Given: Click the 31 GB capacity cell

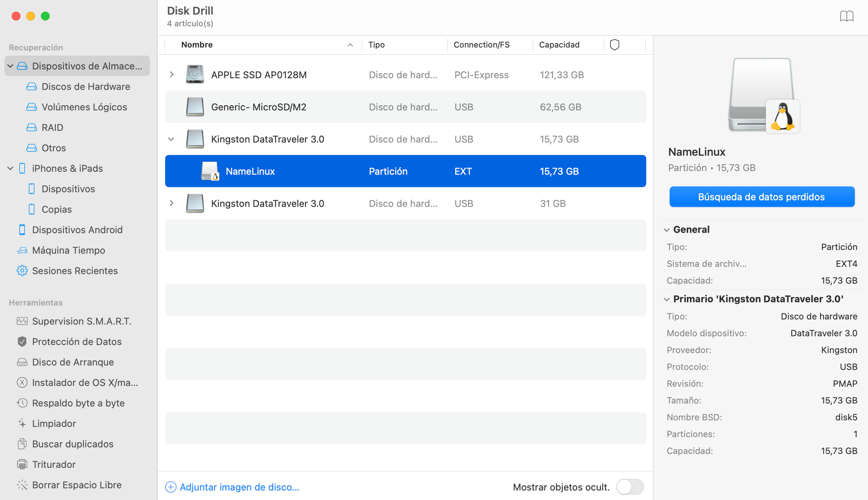Looking at the screenshot, I should coord(553,203).
